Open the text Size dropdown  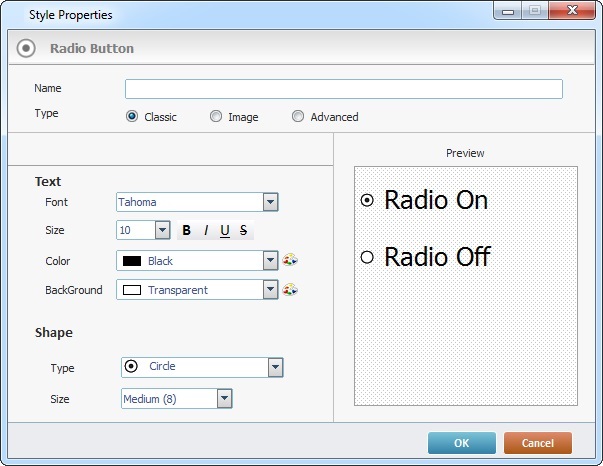[x=163, y=231]
